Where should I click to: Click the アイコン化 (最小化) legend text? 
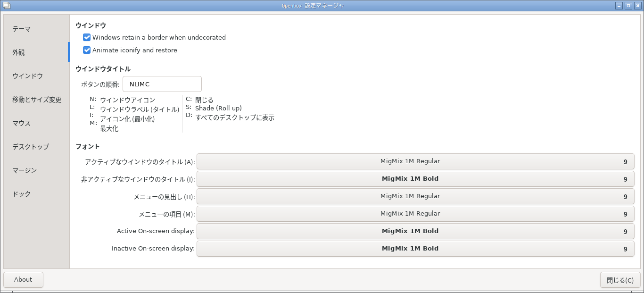(x=127, y=119)
